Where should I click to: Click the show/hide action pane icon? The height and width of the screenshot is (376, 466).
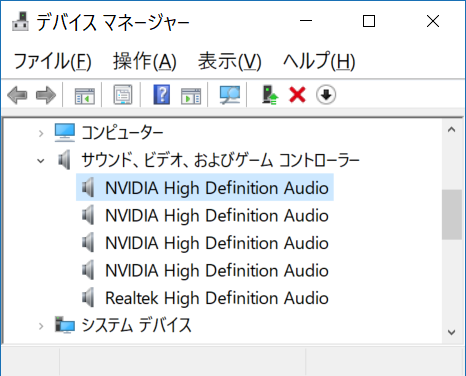coord(191,96)
